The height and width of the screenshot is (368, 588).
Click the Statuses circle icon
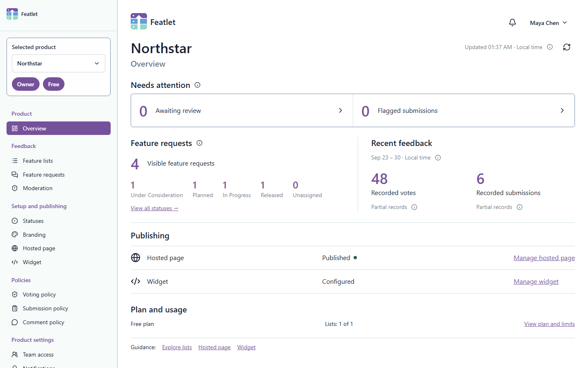click(x=15, y=221)
